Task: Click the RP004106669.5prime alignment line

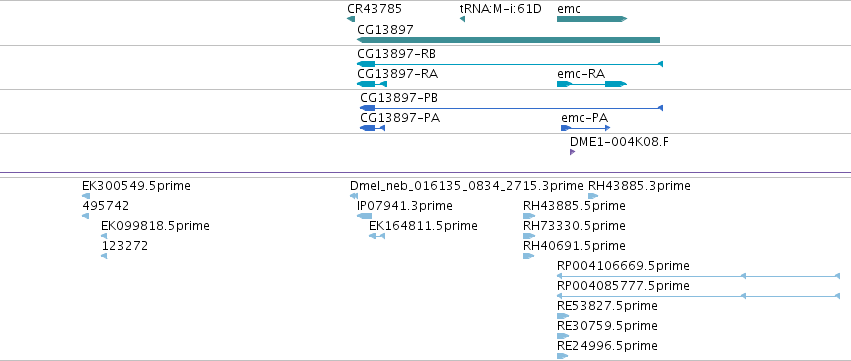Action: [698, 276]
